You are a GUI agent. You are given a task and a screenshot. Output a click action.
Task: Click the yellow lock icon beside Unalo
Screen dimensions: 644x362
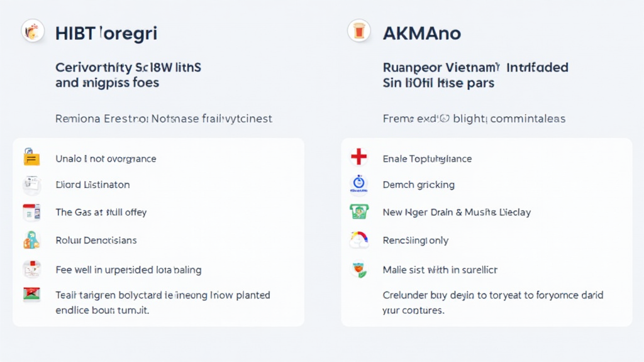point(31,157)
